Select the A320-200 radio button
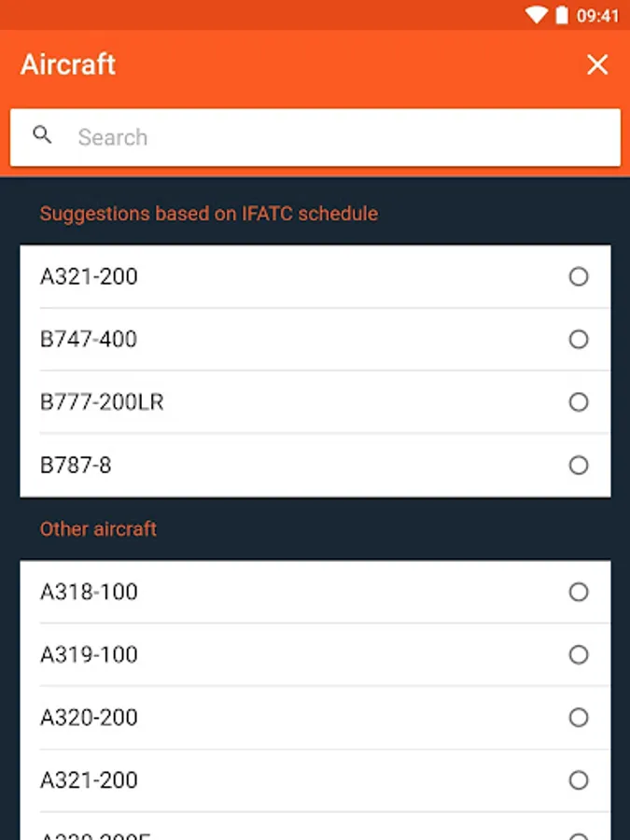This screenshot has width=630, height=840. (x=579, y=717)
